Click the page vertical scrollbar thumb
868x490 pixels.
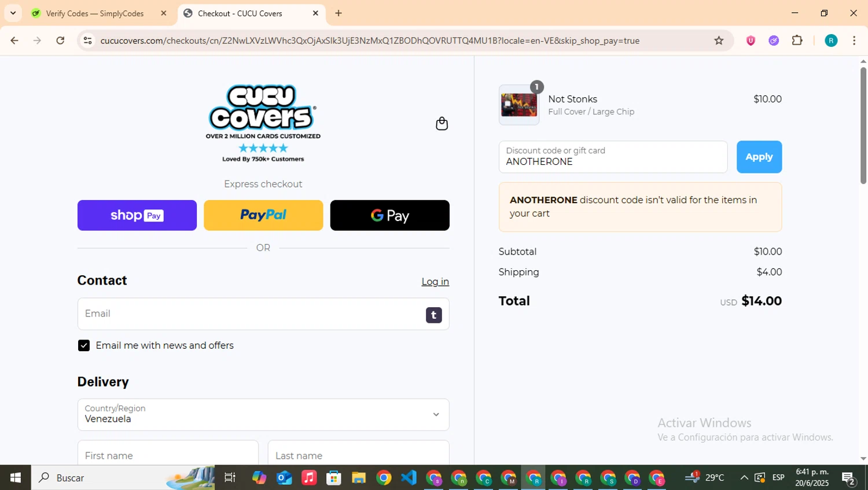(863, 126)
